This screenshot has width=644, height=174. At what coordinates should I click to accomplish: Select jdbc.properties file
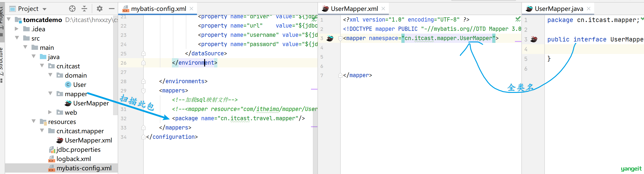click(78, 149)
